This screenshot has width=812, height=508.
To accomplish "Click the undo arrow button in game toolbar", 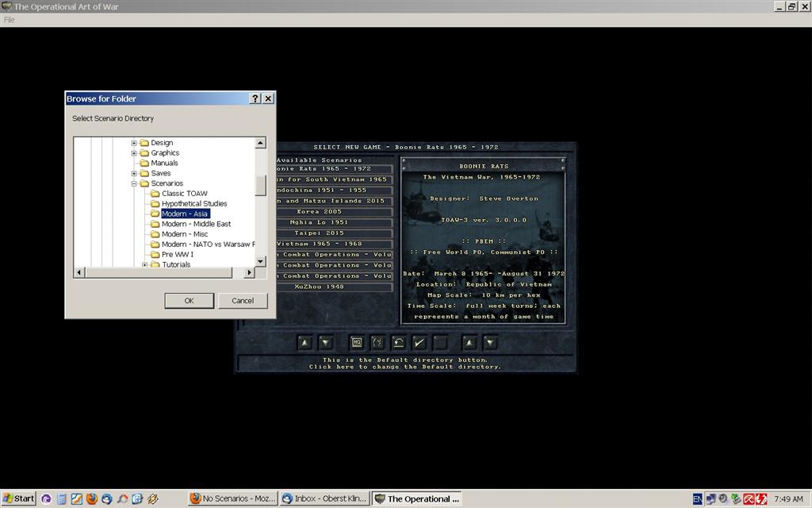I will (398, 343).
